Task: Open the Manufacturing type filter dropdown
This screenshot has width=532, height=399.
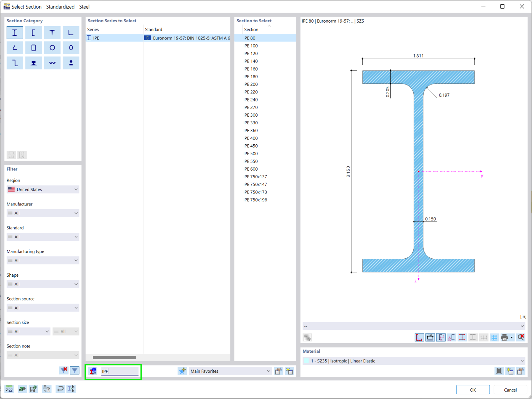Action: [x=43, y=260]
